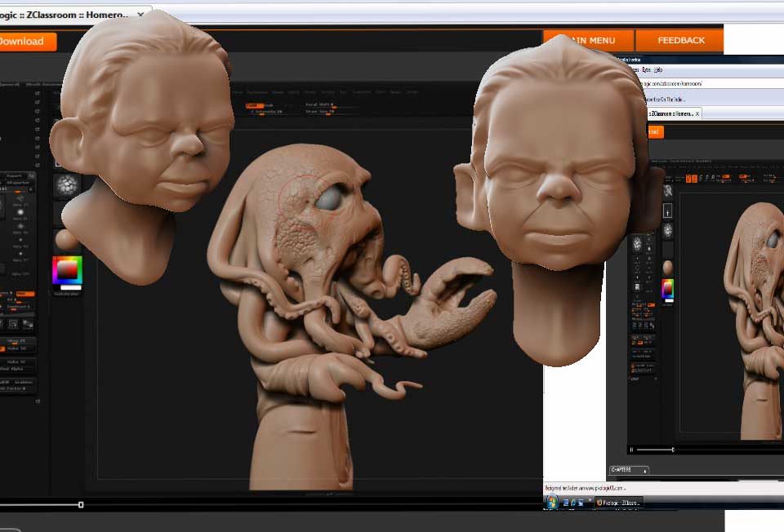Image resolution: width=784 pixels, height=532 pixels.
Task: Open the menu left of Help in small window
Action: (x=647, y=70)
